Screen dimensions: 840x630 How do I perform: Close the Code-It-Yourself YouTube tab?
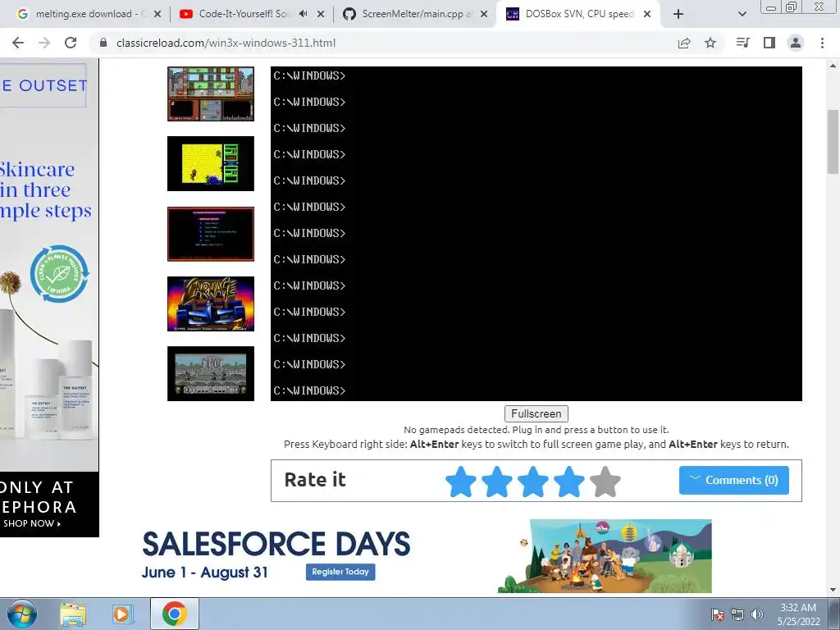[x=321, y=14]
